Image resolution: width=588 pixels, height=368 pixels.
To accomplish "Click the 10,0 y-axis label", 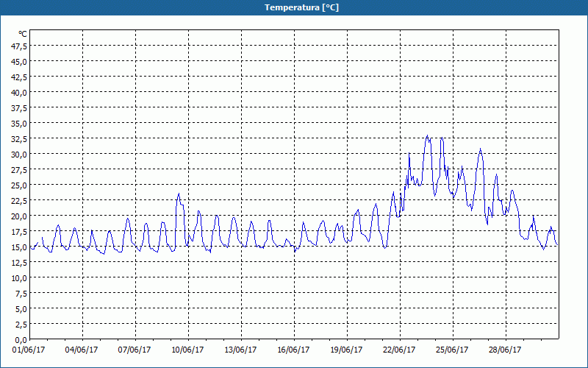I will tap(20, 278).
